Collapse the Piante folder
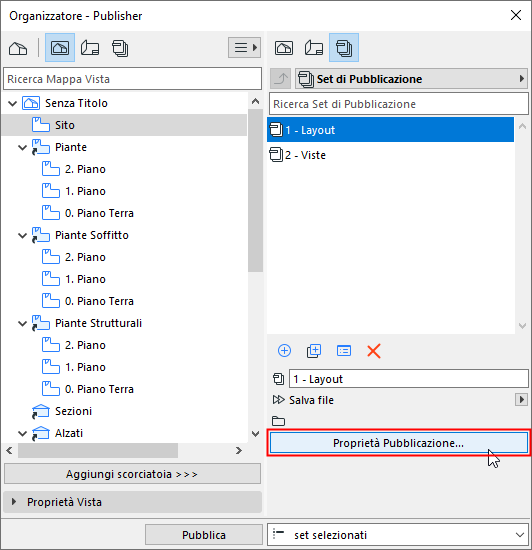 point(22,147)
